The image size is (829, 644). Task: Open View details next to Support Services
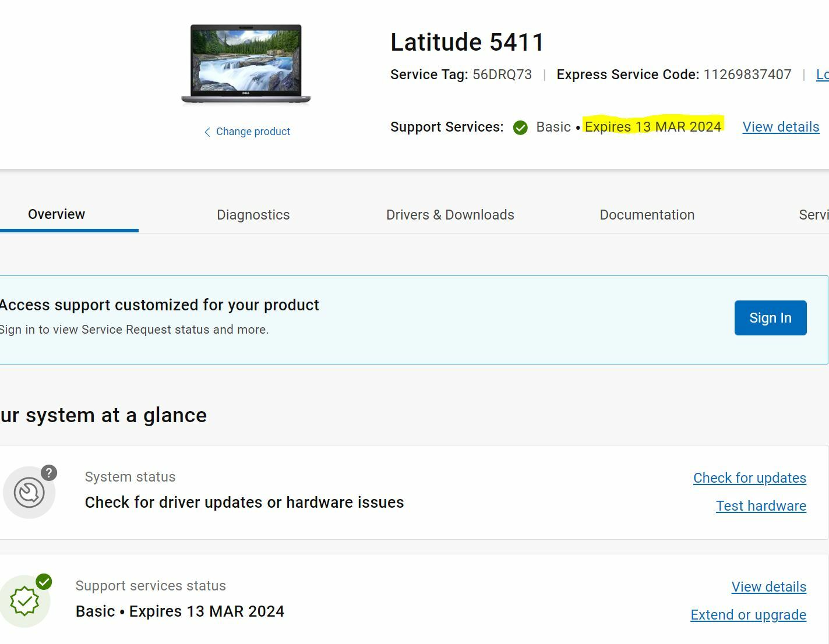pyautogui.click(x=781, y=127)
